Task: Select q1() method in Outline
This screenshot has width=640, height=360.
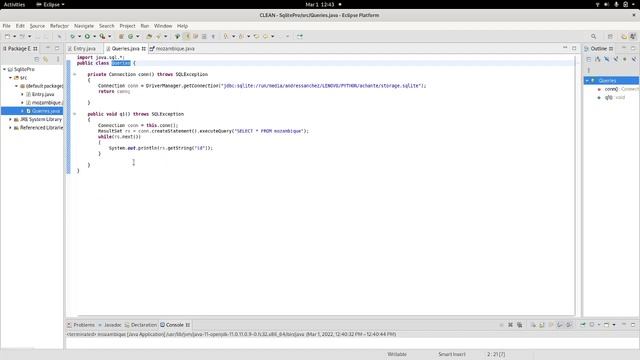Action: [x=609, y=98]
